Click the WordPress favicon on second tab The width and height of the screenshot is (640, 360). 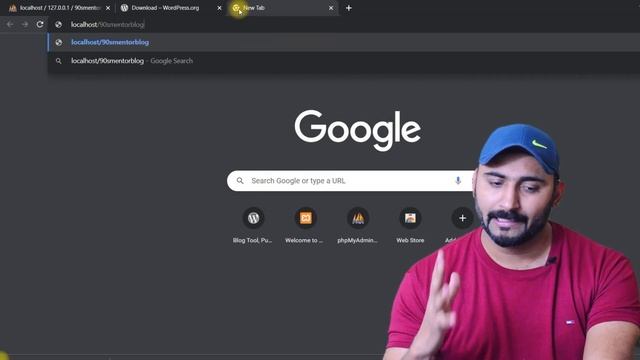tap(124, 8)
